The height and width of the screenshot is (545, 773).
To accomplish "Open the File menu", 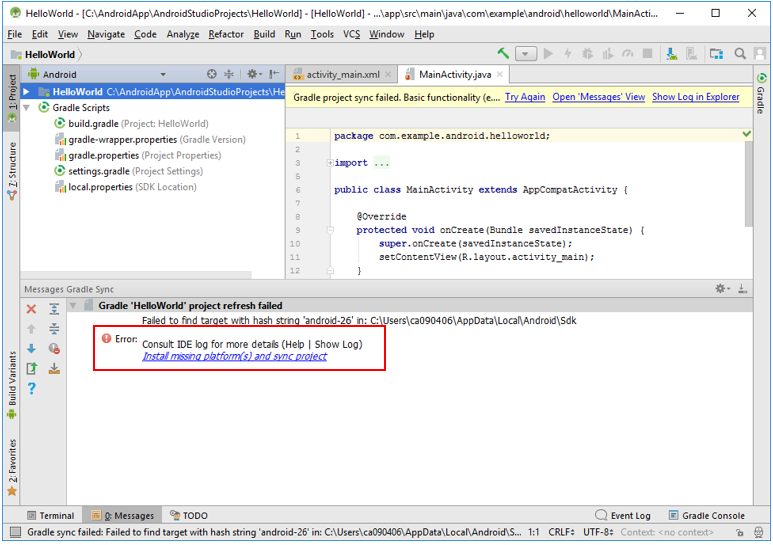I will [14, 34].
